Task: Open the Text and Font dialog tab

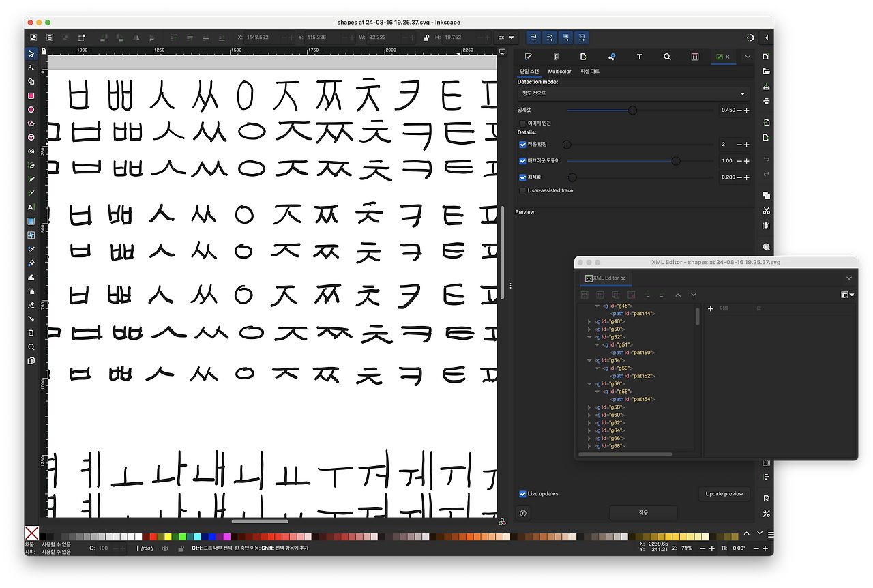Action: [x=639, y=57]
